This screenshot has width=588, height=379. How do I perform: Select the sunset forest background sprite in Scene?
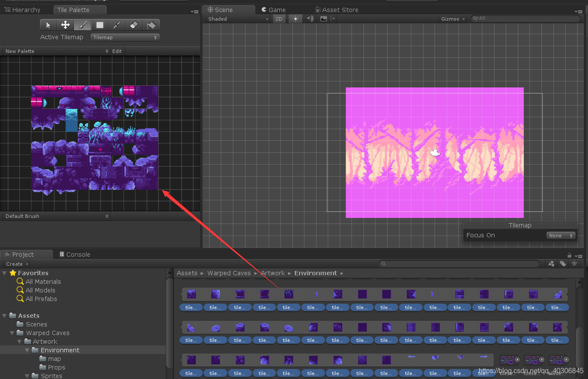[435, 152]
